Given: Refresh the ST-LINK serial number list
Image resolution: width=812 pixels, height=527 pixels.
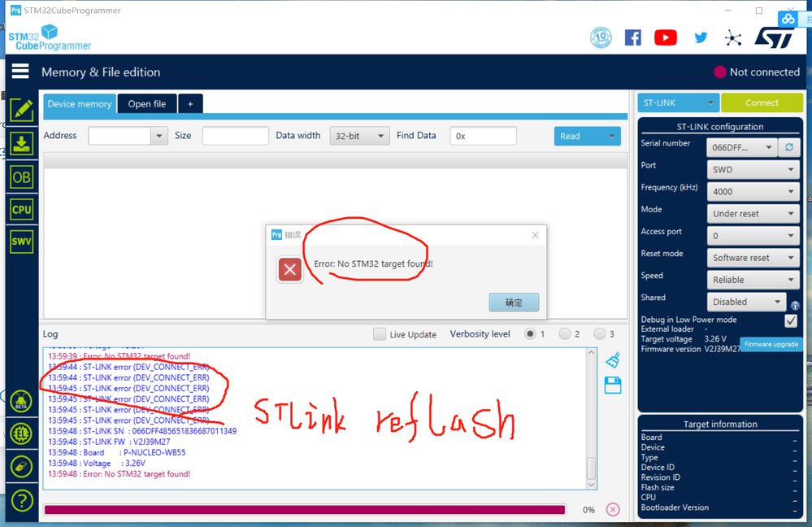Looking at the screenshot, I should coord(788,147).
